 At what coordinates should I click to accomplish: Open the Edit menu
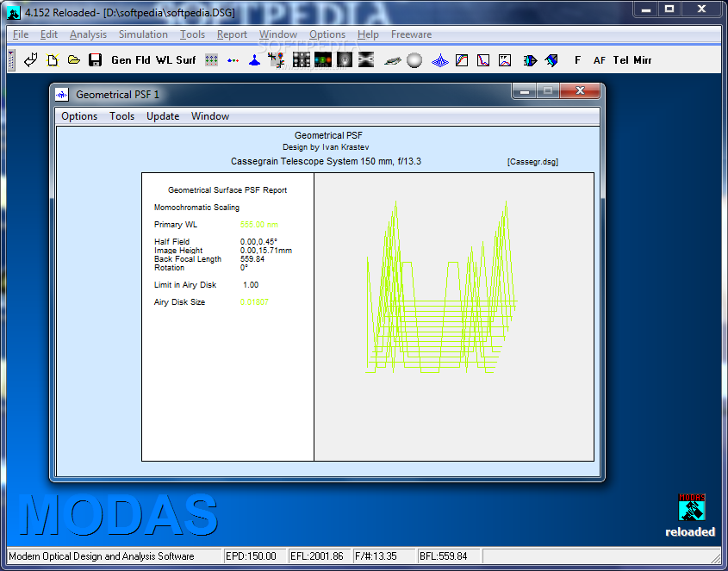(x=49, y=34)
